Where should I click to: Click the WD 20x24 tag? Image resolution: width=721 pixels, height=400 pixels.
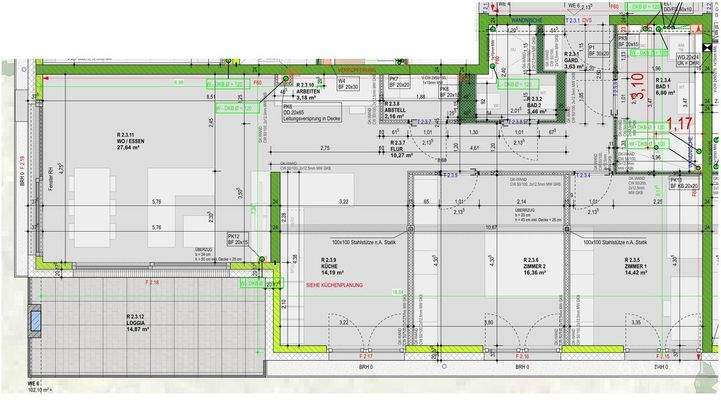(687, 59)
